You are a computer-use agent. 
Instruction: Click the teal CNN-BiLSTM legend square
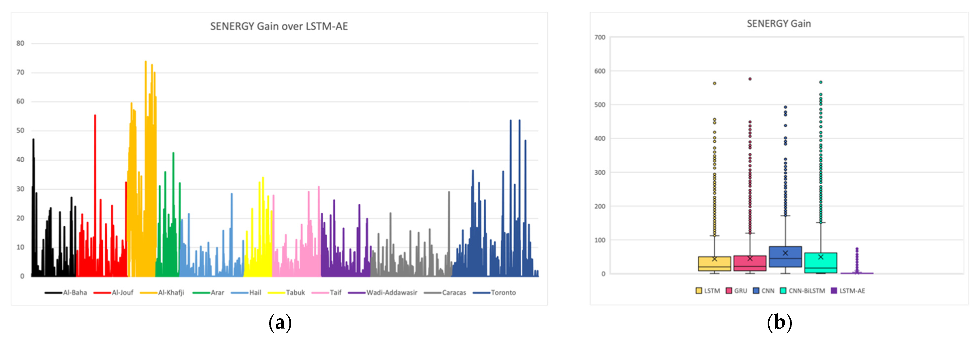click(x=783, y=291)
